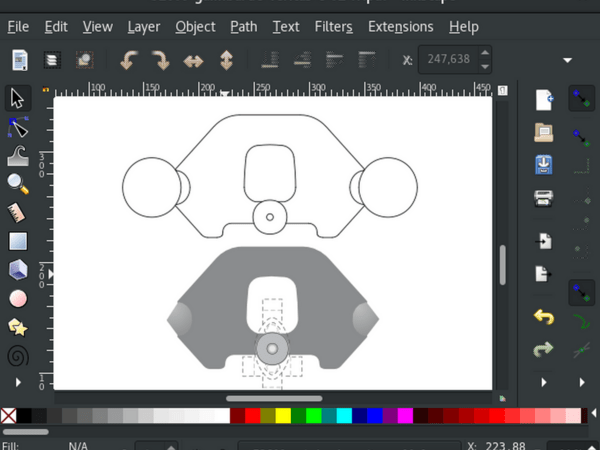600x450 pixels.
Task: Select the Selector arrow tool
Action: pos(17,98)
